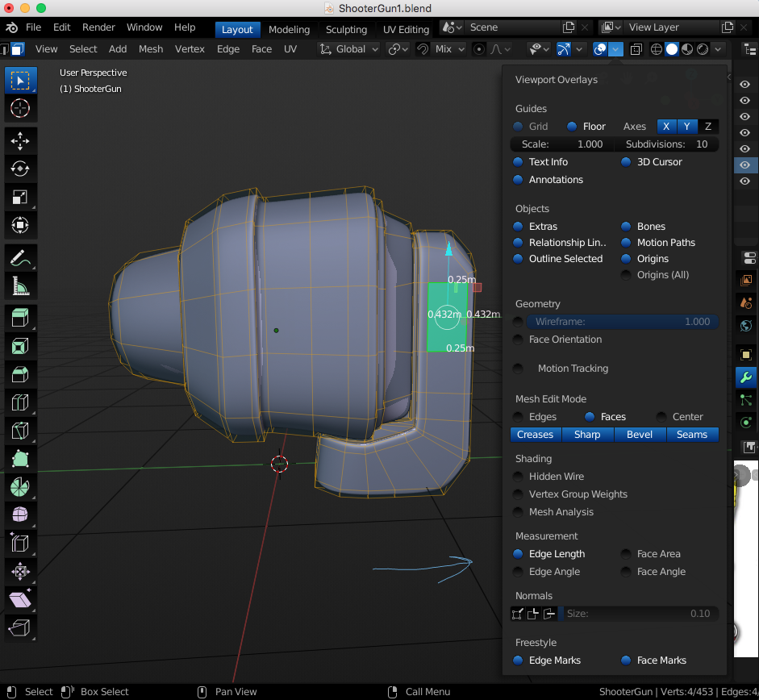Enable Seams display in Mesh Edit Mode
Viewport: 759px width, 700px height.
coord(692,434)
